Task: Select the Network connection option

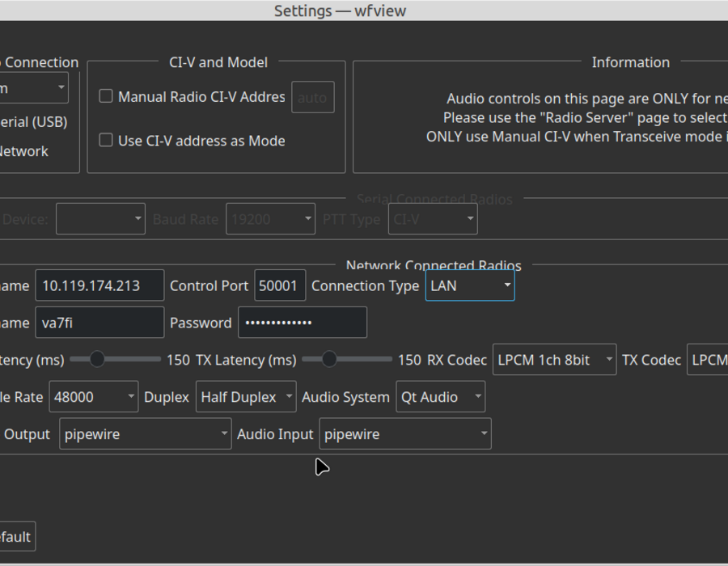Action: [x=23, y=150]
